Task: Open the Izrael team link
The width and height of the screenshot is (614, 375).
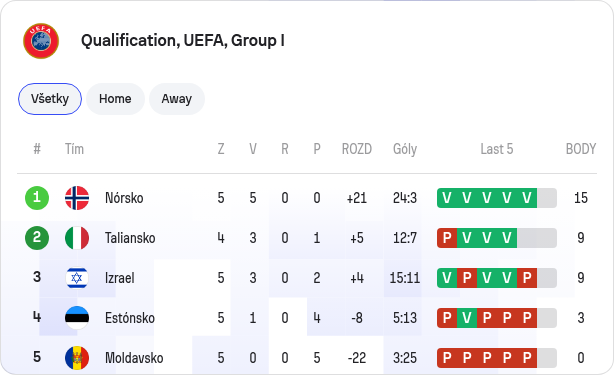Action: 119,278
